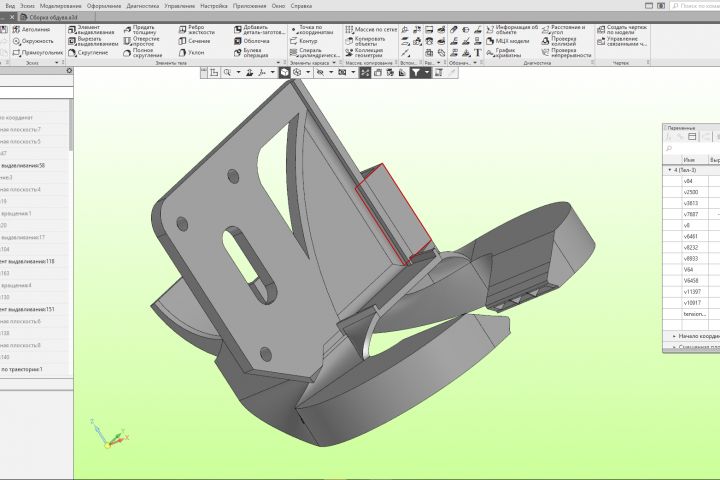Select Спираль цилиндрическая tool

[315, 53]
